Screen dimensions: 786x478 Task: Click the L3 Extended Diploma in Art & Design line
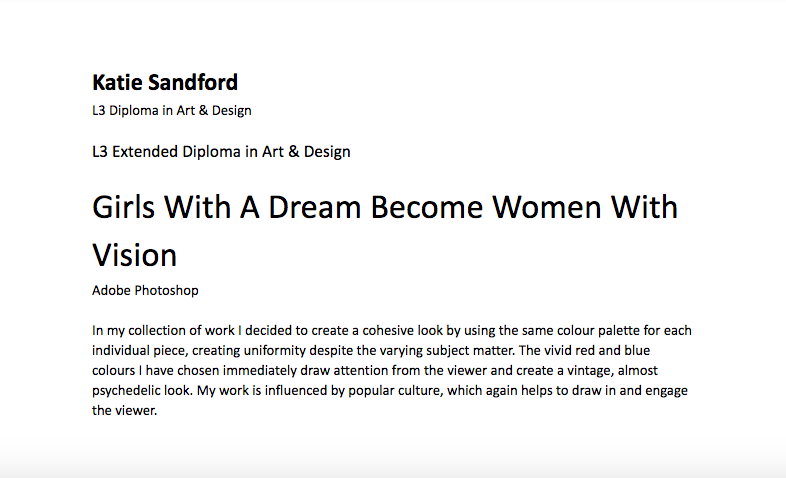tap(221, 152)
